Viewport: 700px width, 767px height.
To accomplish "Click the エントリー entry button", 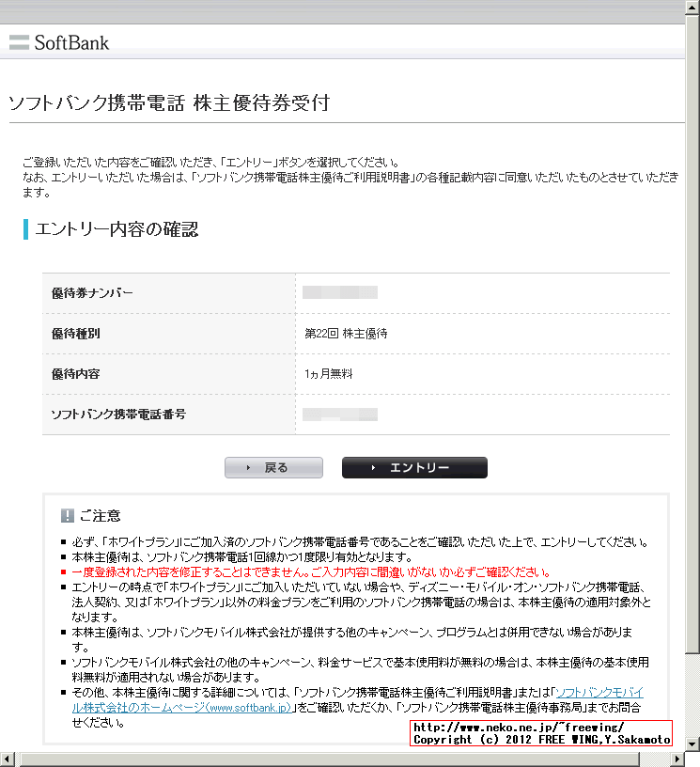I will pyautogui.click(x=414, y=468).
